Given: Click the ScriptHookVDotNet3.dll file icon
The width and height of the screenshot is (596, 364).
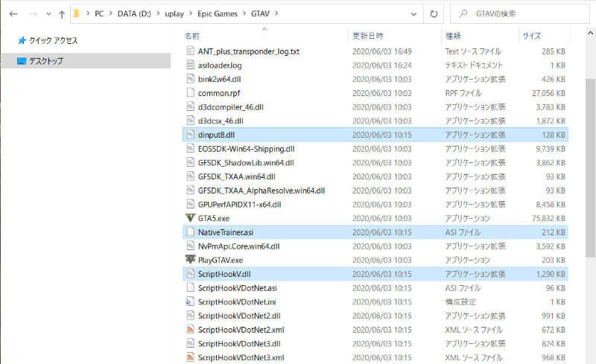Looking at the screenshot, I should [190, 343].
